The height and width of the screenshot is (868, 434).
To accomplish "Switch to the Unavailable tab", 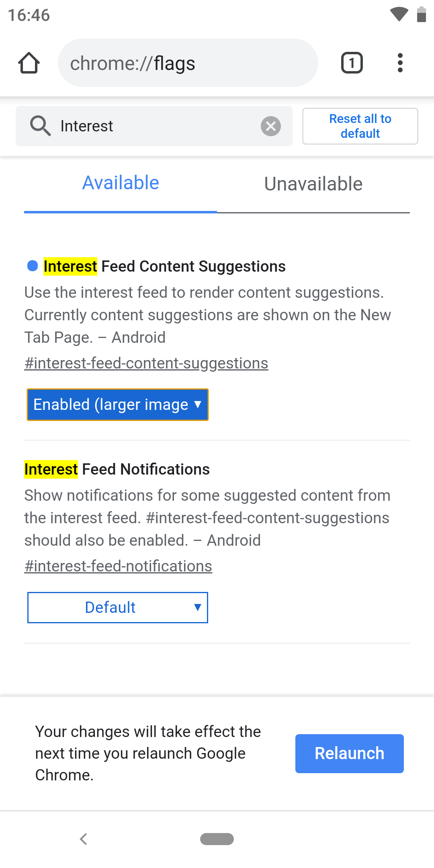I will (x=313, y=184).
